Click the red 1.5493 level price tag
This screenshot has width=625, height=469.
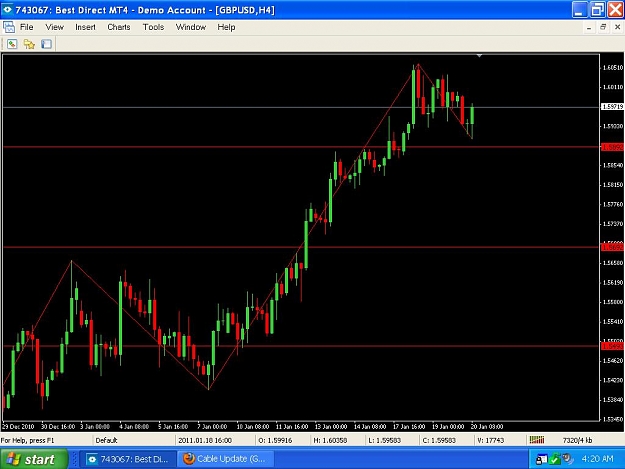coord(612,346)
